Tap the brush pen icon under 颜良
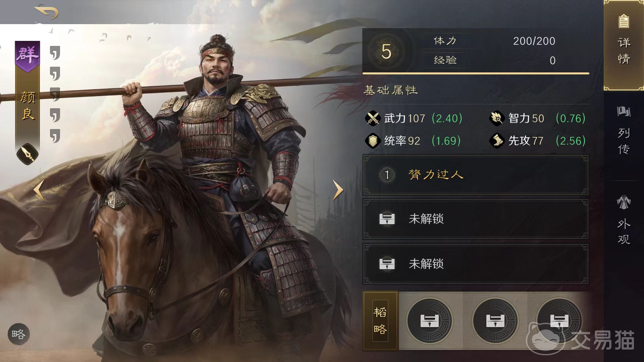The height and width of the screenshot is (362, 644). (x=28, y=154)
